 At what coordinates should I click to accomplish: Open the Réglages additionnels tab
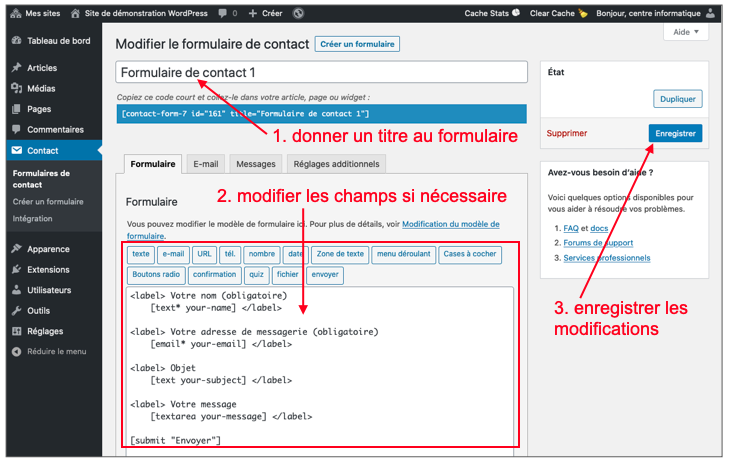pos(335,164)
